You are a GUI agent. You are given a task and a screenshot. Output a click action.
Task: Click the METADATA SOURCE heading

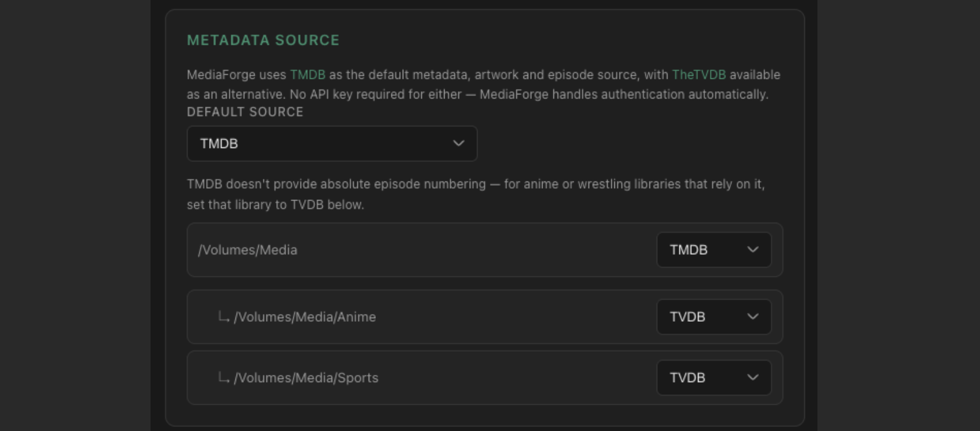coord(263,40)
